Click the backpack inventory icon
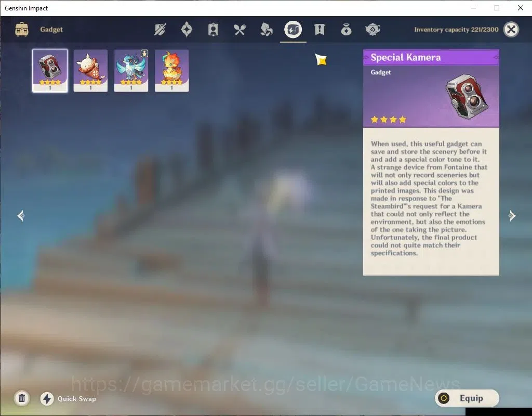 click(22, 30)
